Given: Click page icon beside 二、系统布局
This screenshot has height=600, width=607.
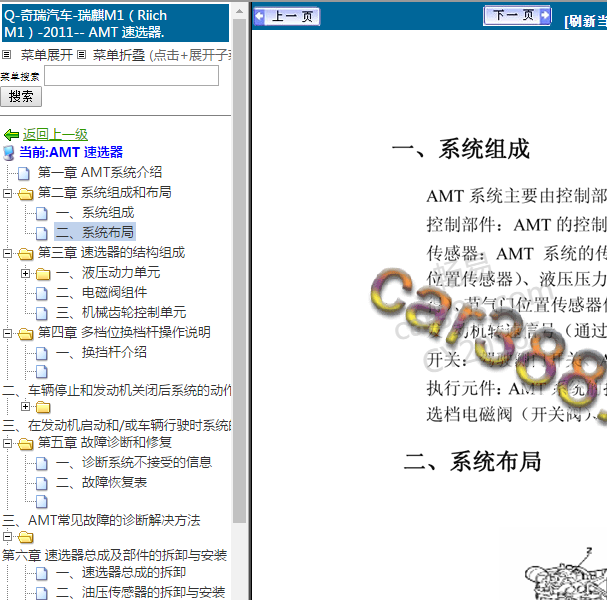Looking at the screenshot, I should coord(42,233).
